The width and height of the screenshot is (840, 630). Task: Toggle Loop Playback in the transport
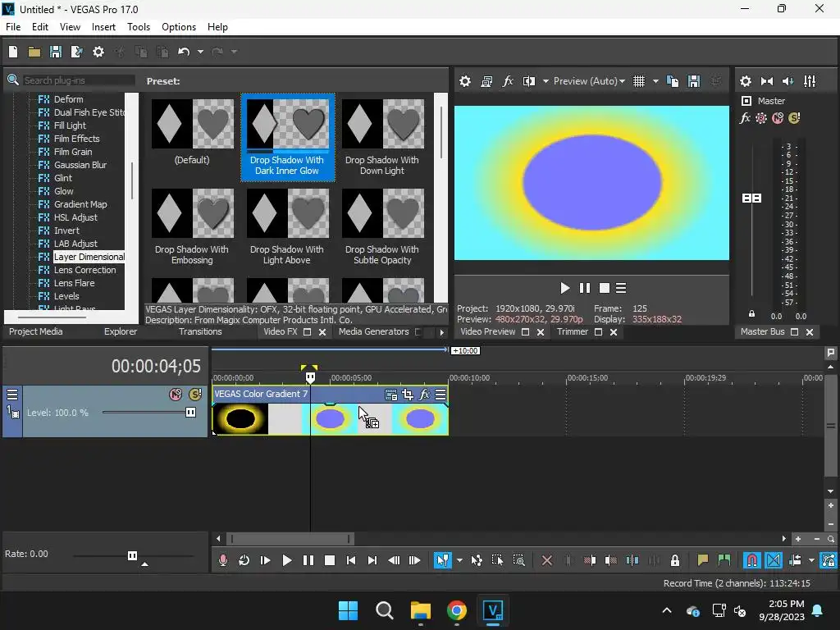pos(244,560)
